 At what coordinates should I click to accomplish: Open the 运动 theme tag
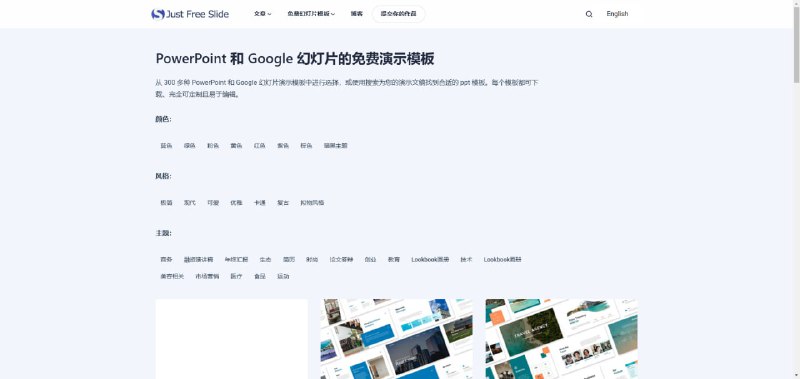click(x=283, y=276)
